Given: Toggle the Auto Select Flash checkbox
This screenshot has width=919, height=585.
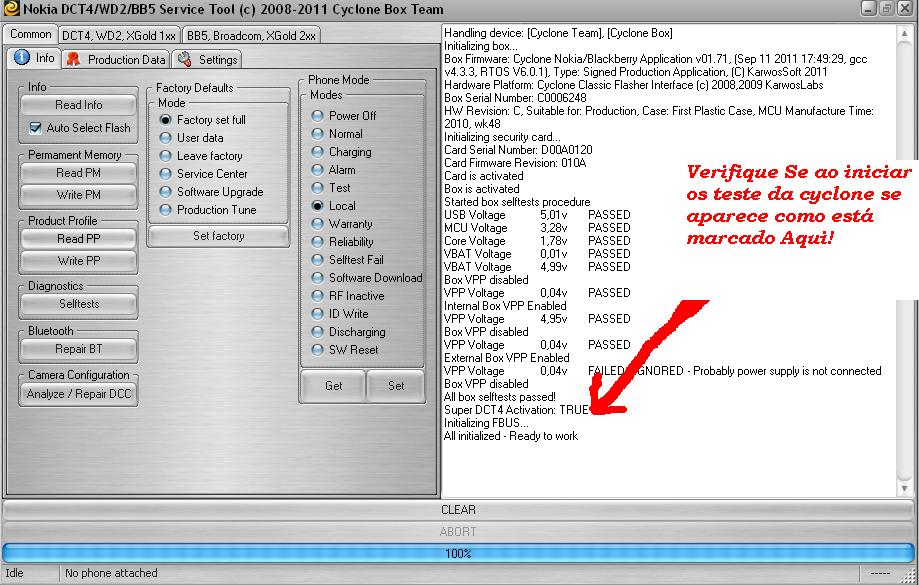Looking at the screenshot, I should pos(36,128).
